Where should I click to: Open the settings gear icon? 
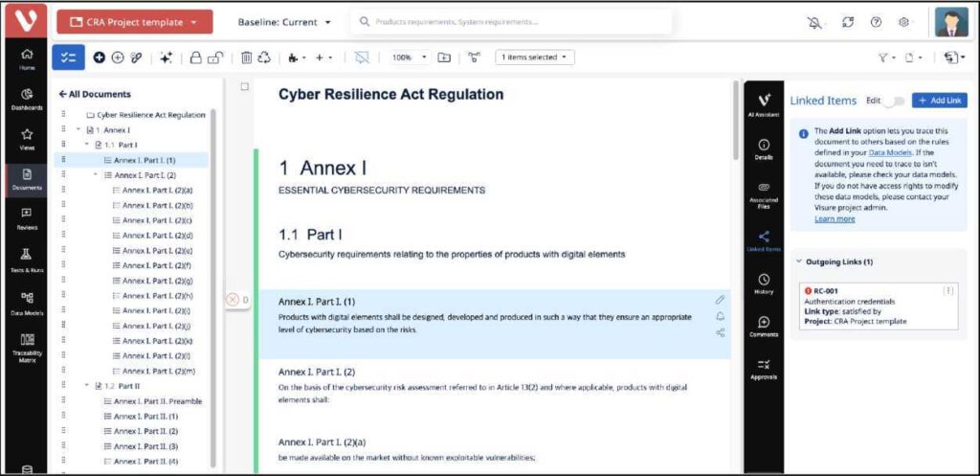[903, 22]
